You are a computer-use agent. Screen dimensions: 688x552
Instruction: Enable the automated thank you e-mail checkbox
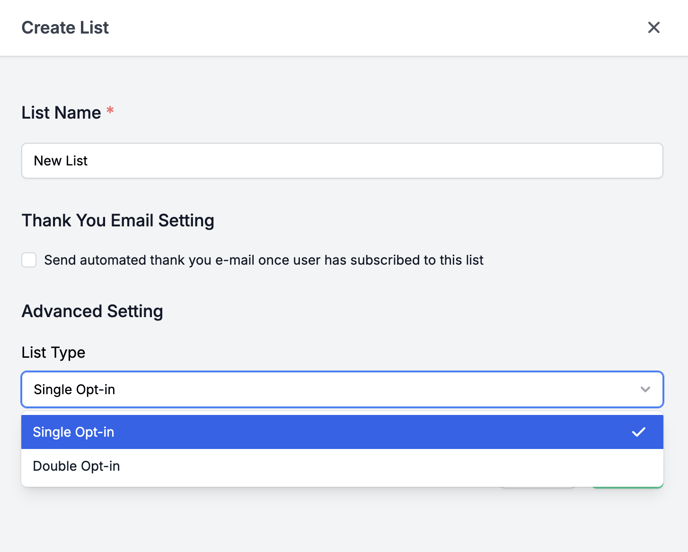(29, 260)
